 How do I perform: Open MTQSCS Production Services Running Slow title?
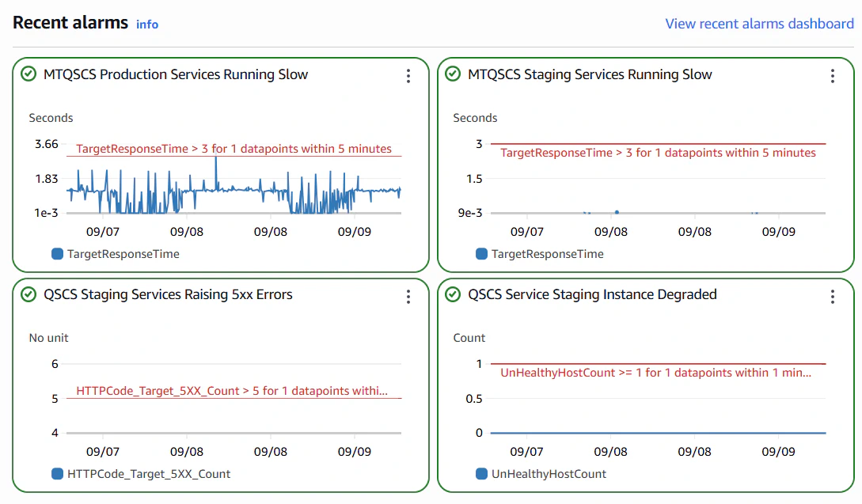click(176, 74)
